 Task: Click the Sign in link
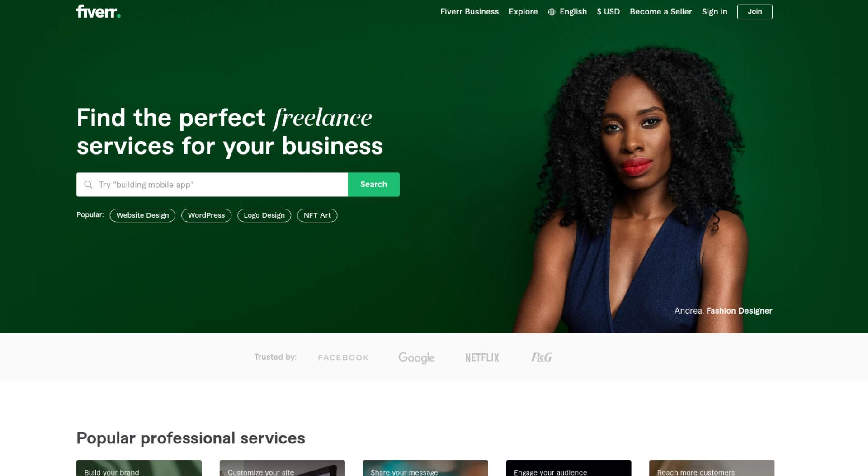tap(714, 12)
